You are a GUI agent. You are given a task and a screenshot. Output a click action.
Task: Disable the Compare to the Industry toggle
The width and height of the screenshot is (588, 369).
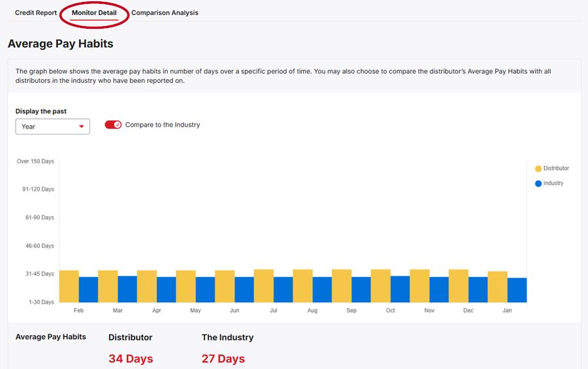tap(113, 125)
